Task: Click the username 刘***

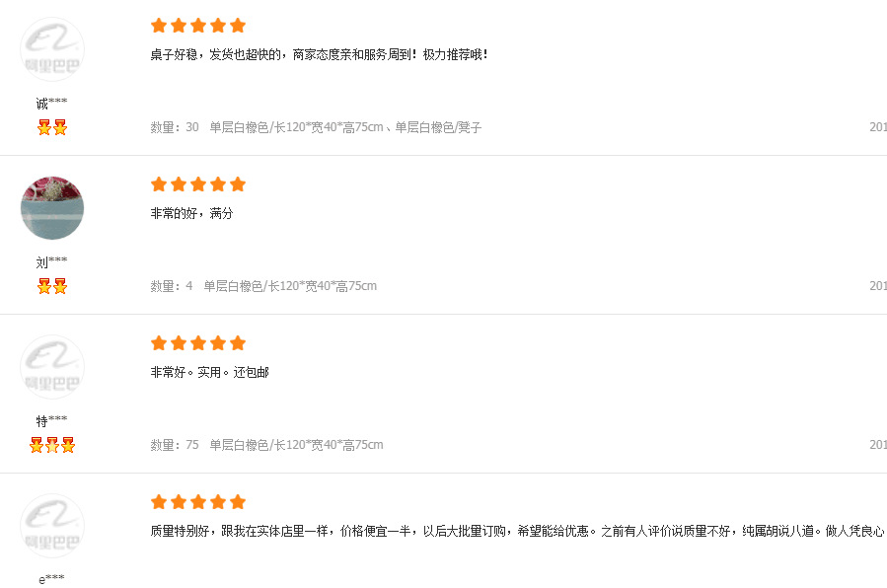Action: 52,262
